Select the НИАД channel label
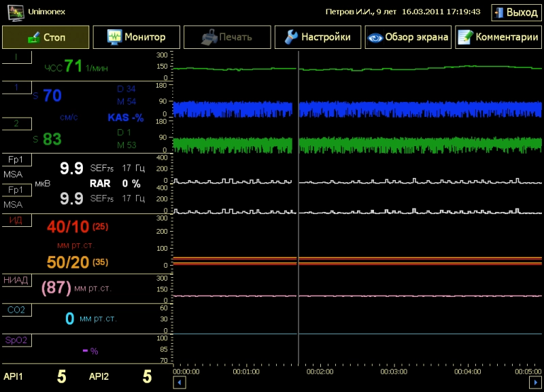 point(16,280)
